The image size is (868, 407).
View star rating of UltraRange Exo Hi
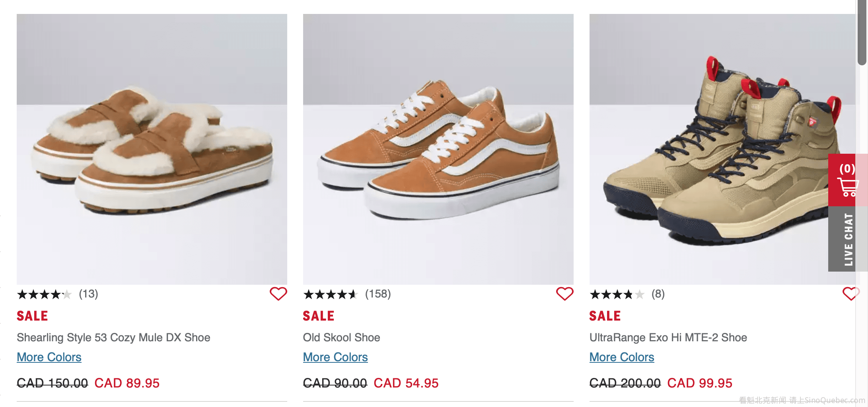pyautogui.click(x=617, y=295)
